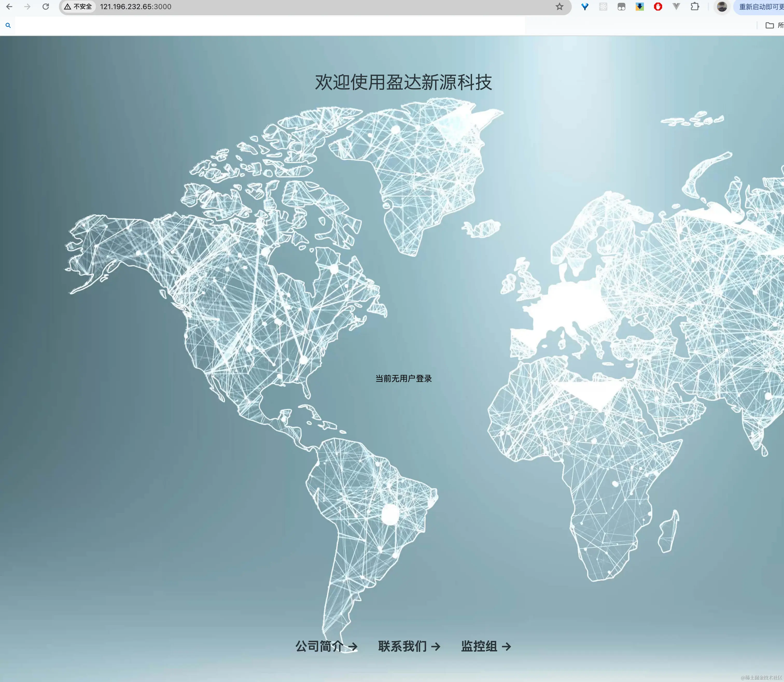
Task: Open the Vue DevTools extension icon
Action: (676, 6)
